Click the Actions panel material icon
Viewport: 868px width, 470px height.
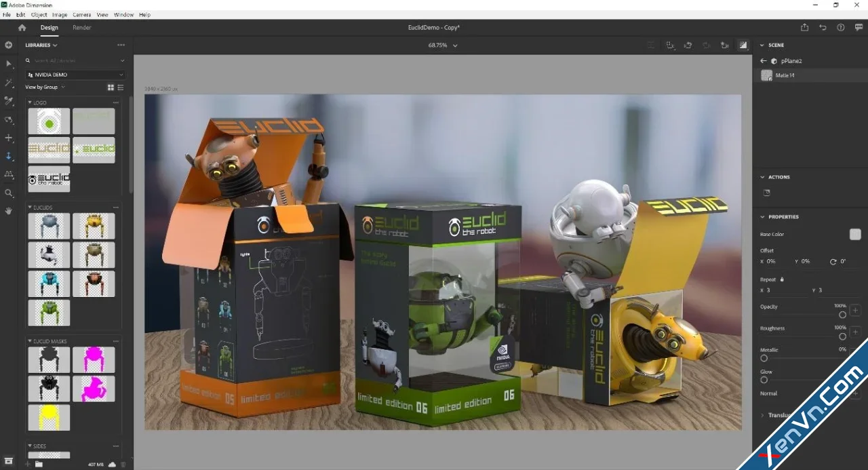pyautogui.click(x=767, y=193)
